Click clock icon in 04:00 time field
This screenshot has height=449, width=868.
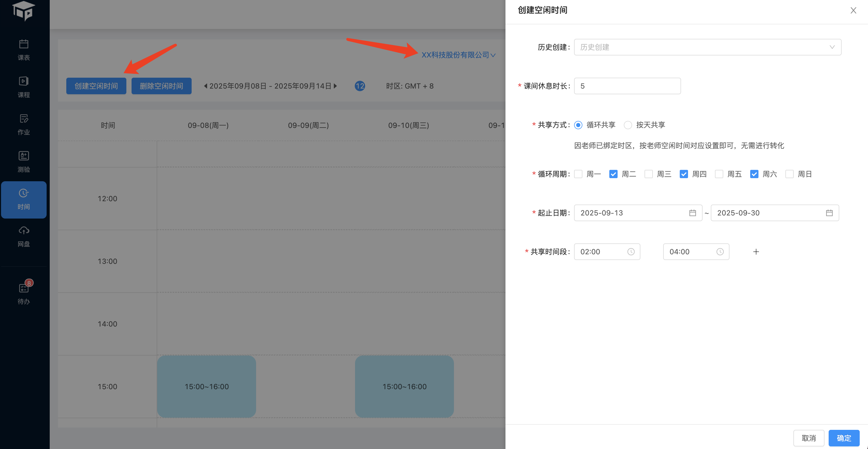[x=720, y=252]
